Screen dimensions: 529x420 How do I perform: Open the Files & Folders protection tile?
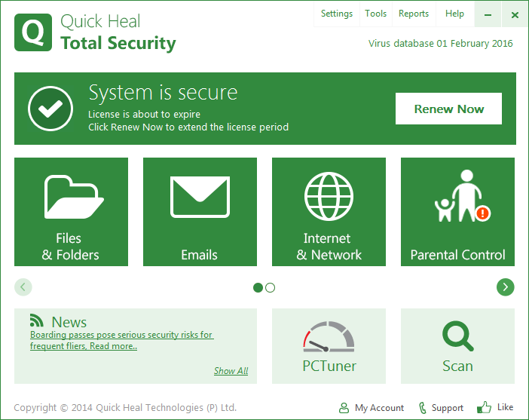tap(71, 212)
